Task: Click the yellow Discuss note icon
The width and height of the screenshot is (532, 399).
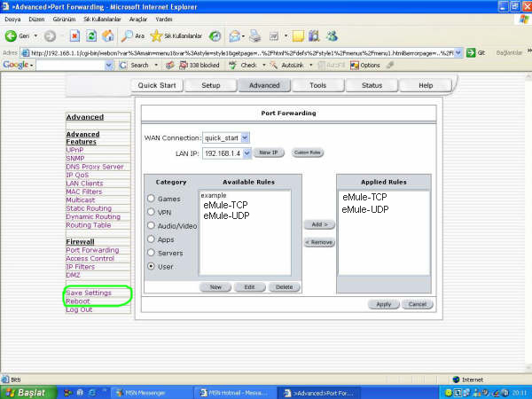Action: [298, 35]
